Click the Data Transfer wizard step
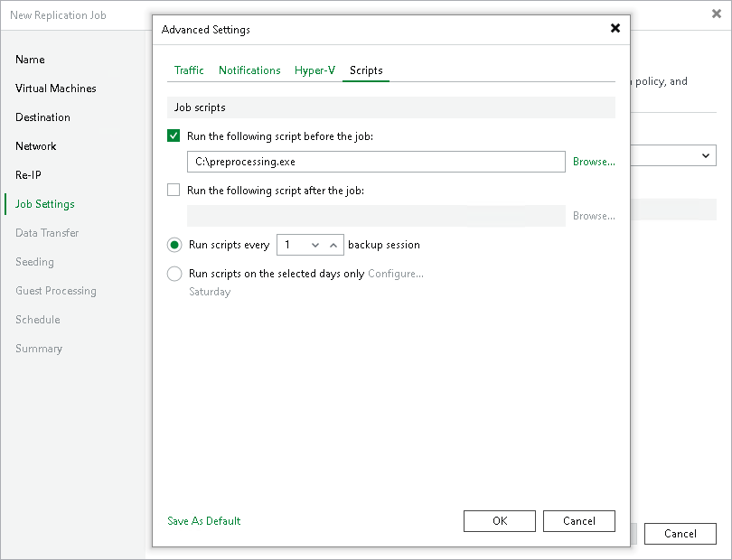This screenshot has width=732, height=560. pos(47,233)
